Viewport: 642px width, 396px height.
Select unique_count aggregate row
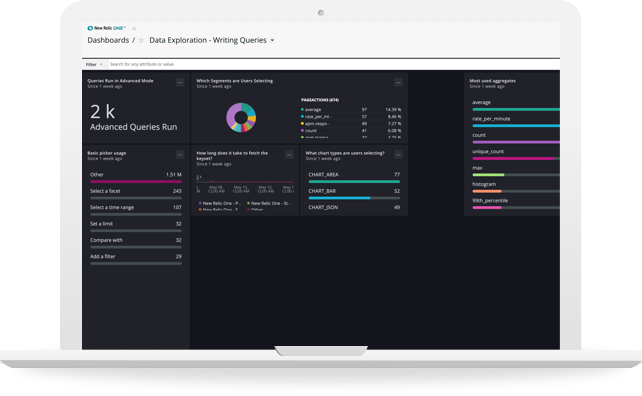[x=516, y=154]
